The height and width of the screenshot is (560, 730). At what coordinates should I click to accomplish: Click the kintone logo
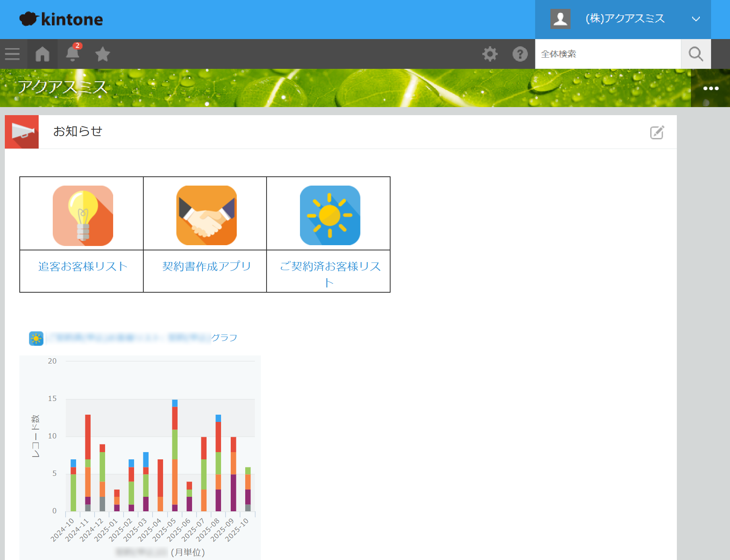(61, 19)
